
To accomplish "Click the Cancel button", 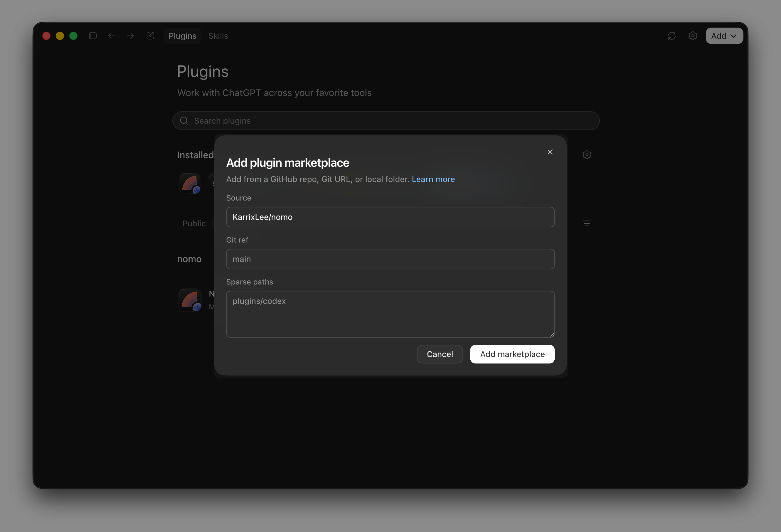I will (440, 354).
